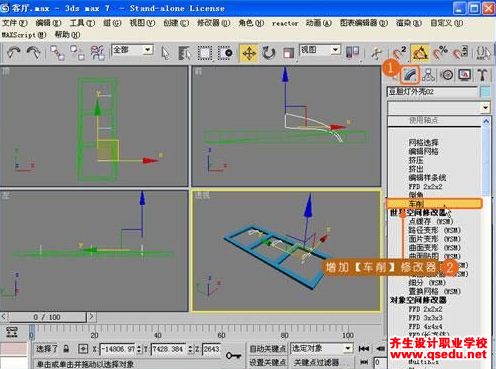Viewport: 496px width, 369px height.
Task: Choose 编辑网格 modifier entry
Action: (x=423, y=151)
